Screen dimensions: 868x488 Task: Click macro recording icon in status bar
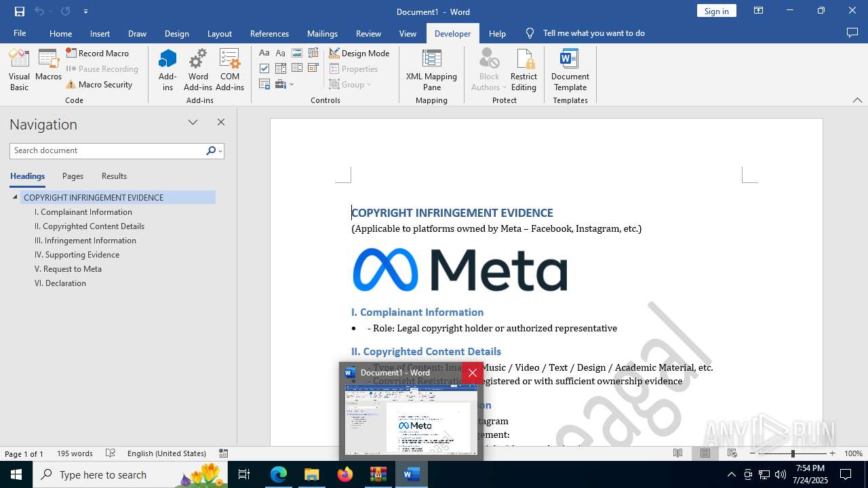coord(223,453)
